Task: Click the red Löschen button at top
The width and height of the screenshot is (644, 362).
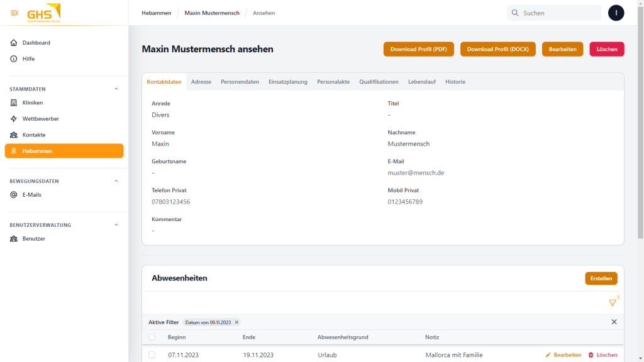Action: 606,49
